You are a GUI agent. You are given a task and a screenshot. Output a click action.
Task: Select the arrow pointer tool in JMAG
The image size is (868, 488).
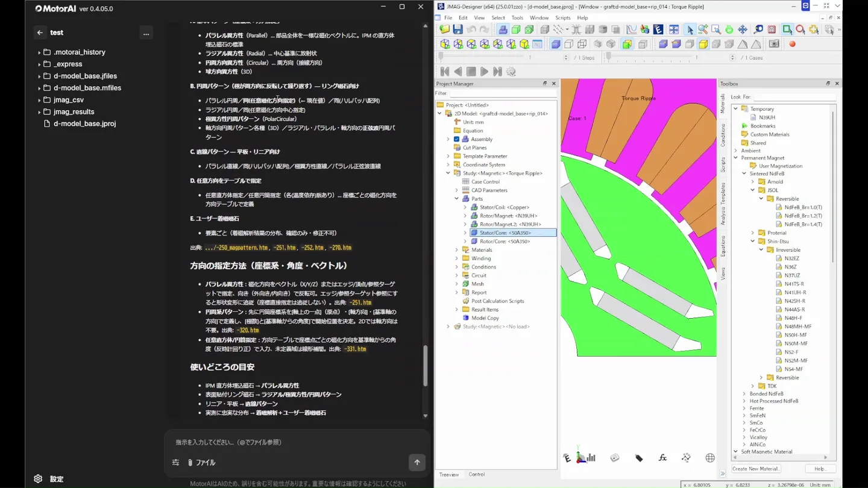point(690,30)
